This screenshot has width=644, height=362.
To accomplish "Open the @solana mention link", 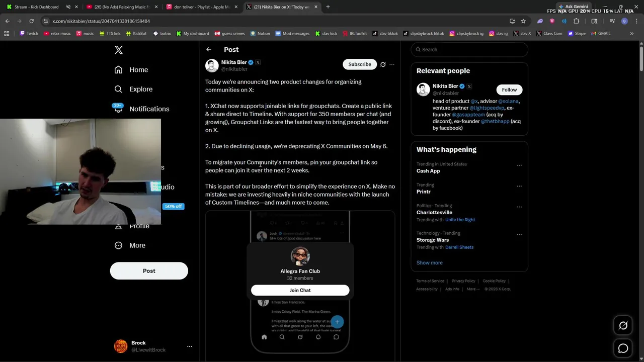I will point(508,101).
